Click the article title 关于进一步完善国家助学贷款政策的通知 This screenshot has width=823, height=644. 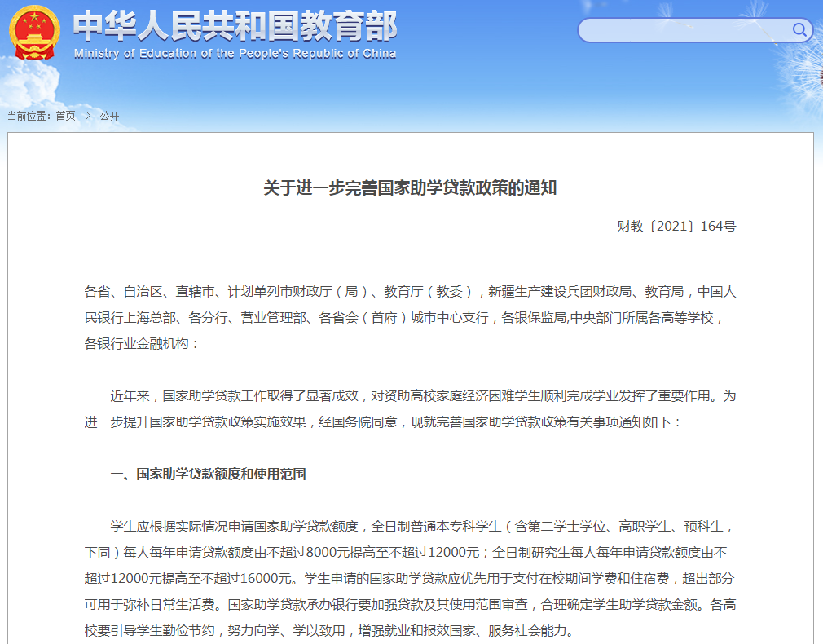(x=410, y=187)
